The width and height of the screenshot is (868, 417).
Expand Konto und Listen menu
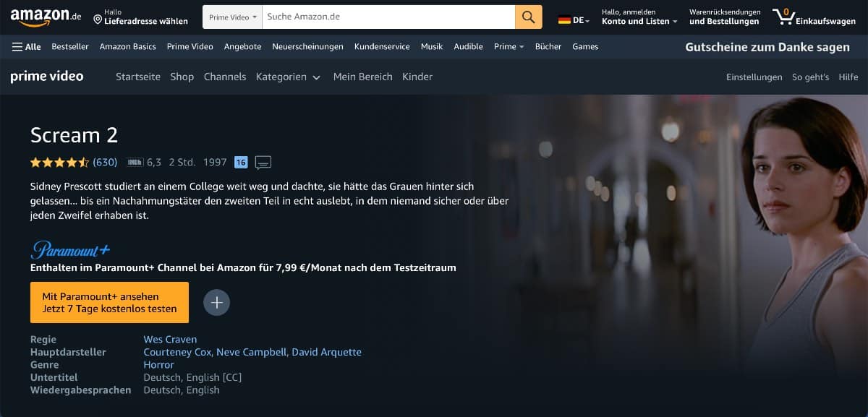(639, 17)
